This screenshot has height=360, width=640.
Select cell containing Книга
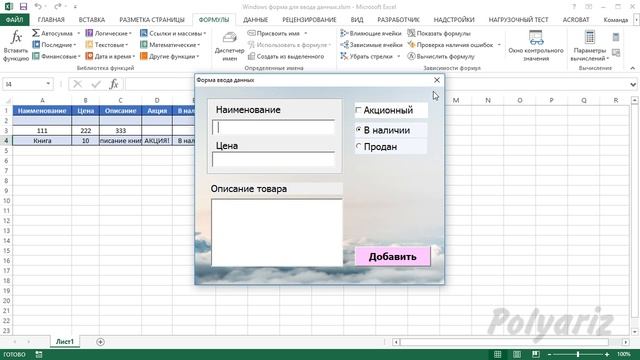coord(42,140)
